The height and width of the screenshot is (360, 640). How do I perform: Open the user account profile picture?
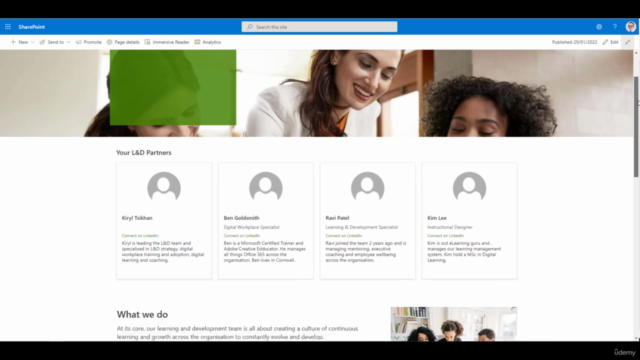tap(631, 27)
